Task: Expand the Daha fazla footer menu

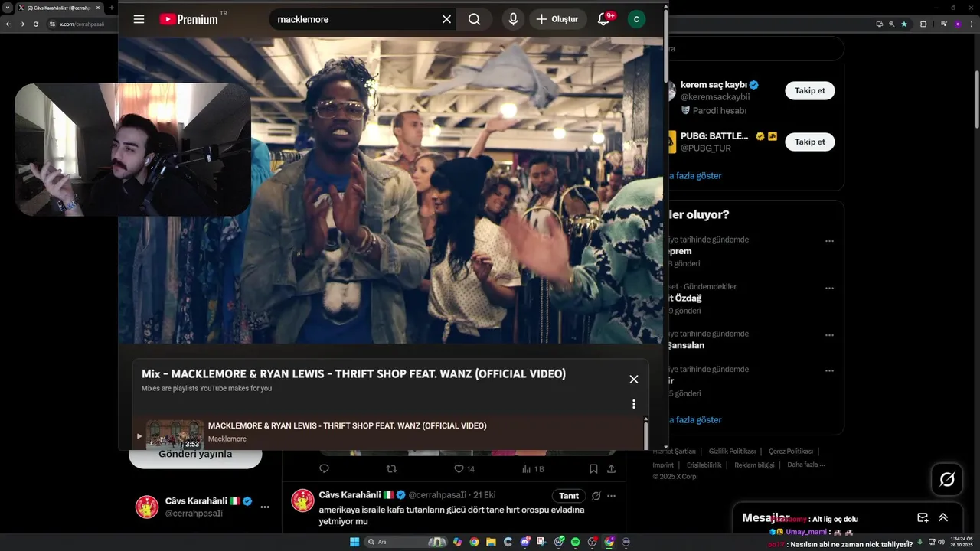Action: [805, 465]
